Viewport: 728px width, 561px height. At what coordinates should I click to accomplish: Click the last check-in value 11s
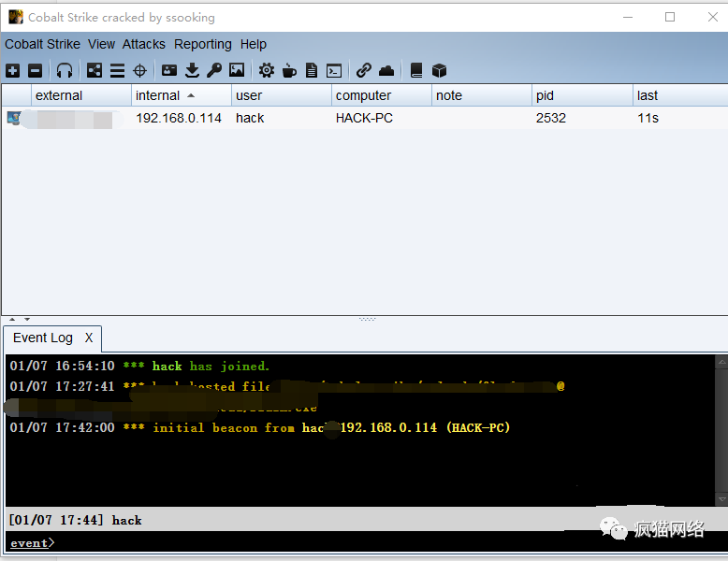pos(648,119)
